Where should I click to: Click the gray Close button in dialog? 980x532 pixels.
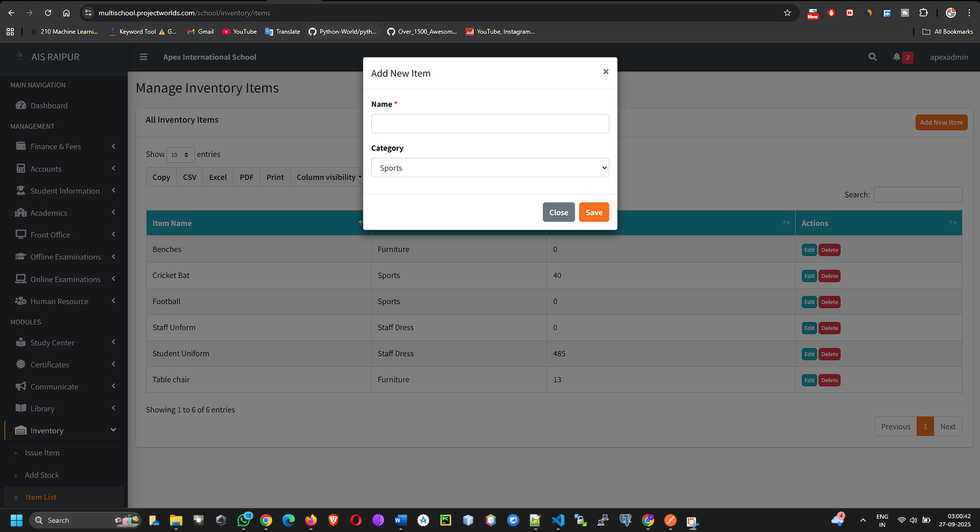(558, 212)
